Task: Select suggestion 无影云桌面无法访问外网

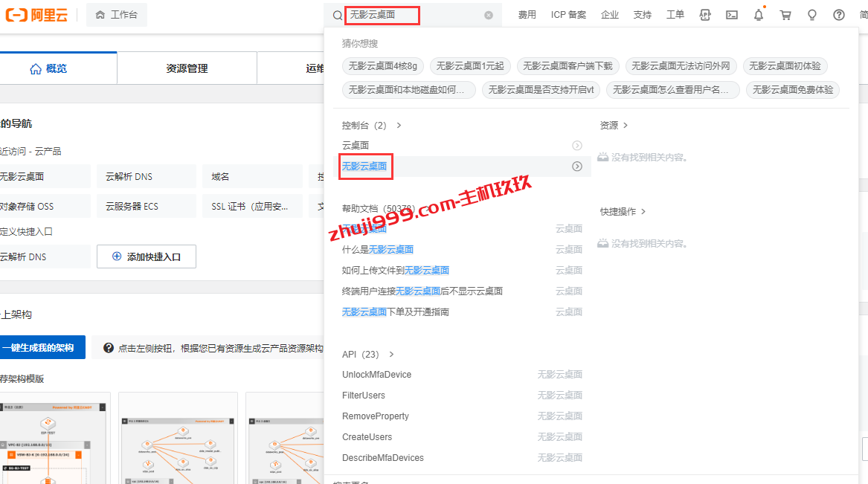Action: pyautogui.click(x=681, y=66)
